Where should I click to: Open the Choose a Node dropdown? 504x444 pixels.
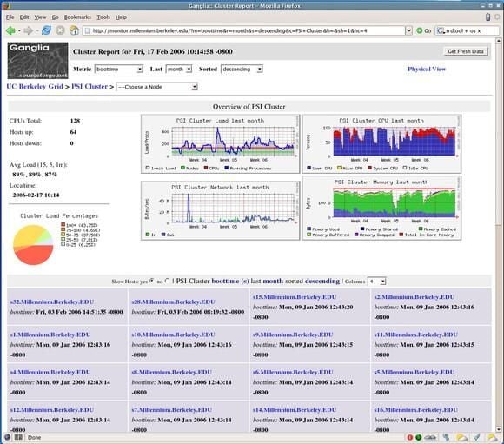[156, 87]
